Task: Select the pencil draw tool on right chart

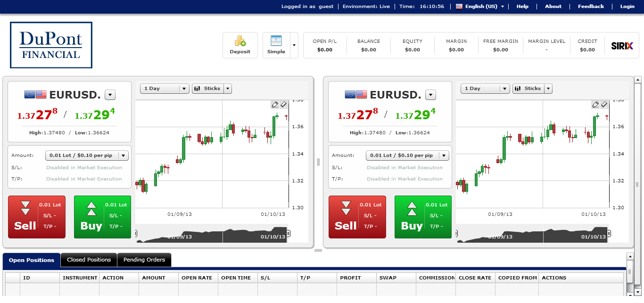Action: (595, 104)
